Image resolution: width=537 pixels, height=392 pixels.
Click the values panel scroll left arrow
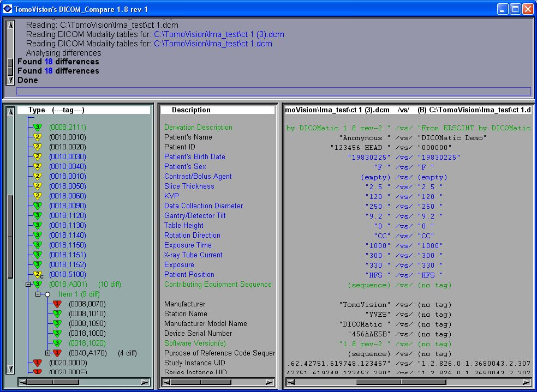click(x=290, y=382)
